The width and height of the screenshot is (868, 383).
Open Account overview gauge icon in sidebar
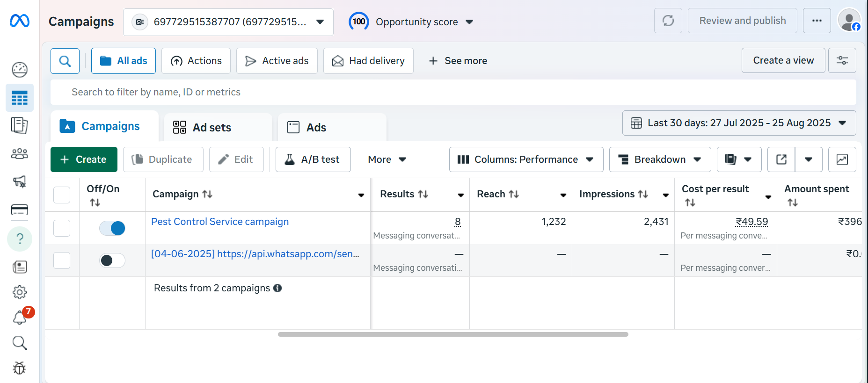pos(20,70)
